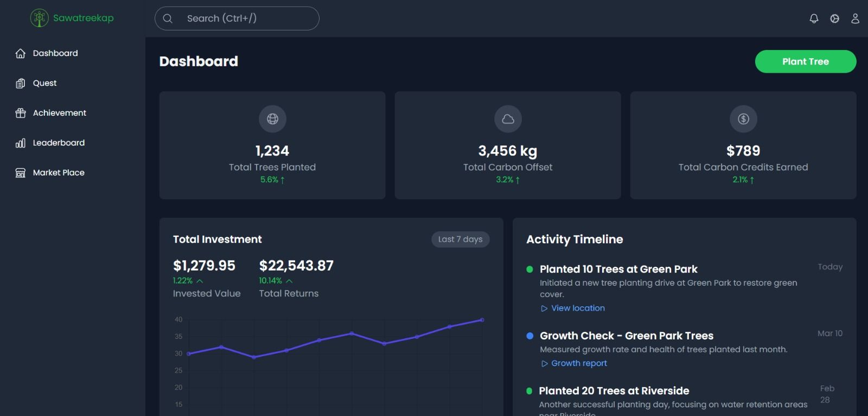Click the 1,234 trees planted value

pos(272,151)
